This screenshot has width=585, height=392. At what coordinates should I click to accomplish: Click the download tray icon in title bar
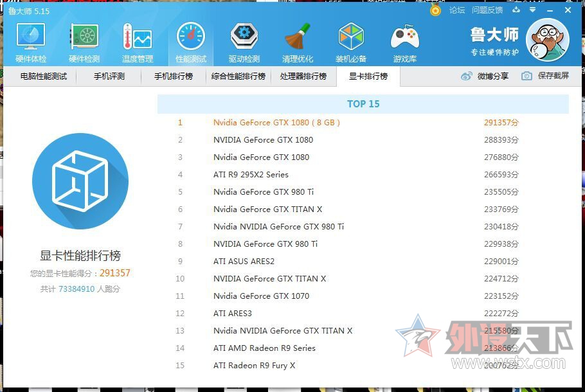516,10
